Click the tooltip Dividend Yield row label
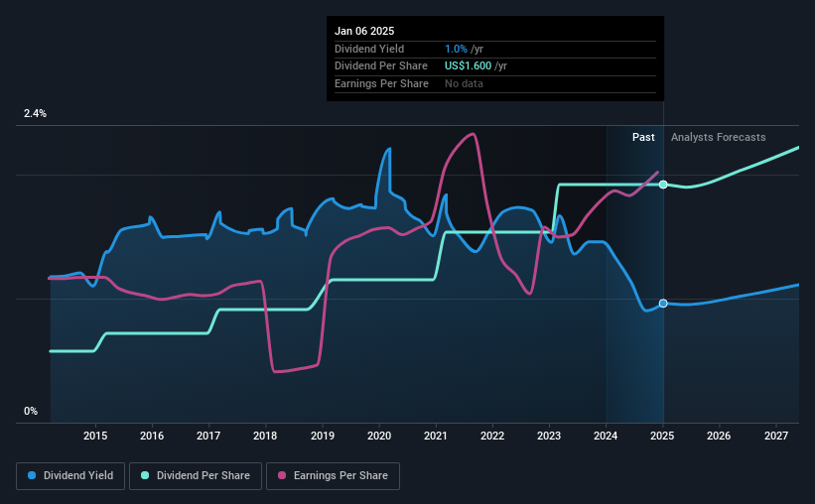The height and width of the screenshot is (504, 815). point(369,49)
